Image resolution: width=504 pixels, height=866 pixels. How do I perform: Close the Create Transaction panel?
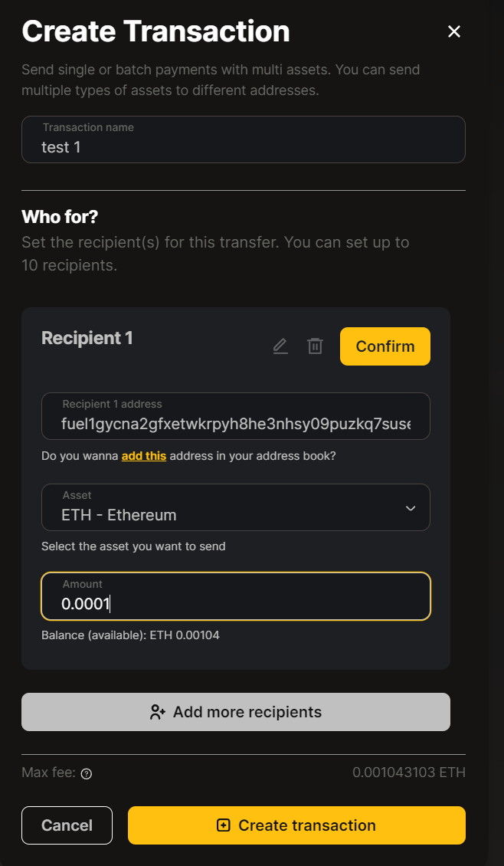[453, 32]
